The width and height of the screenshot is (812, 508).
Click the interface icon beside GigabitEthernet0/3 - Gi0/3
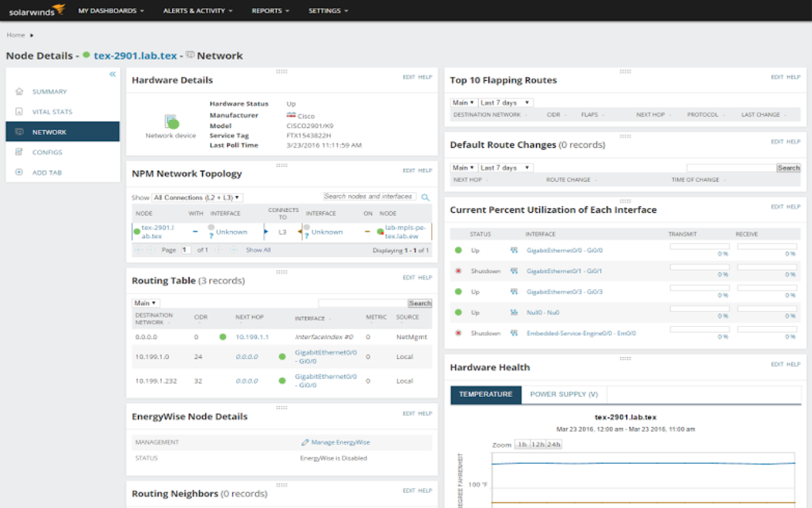tap(513, 292)
